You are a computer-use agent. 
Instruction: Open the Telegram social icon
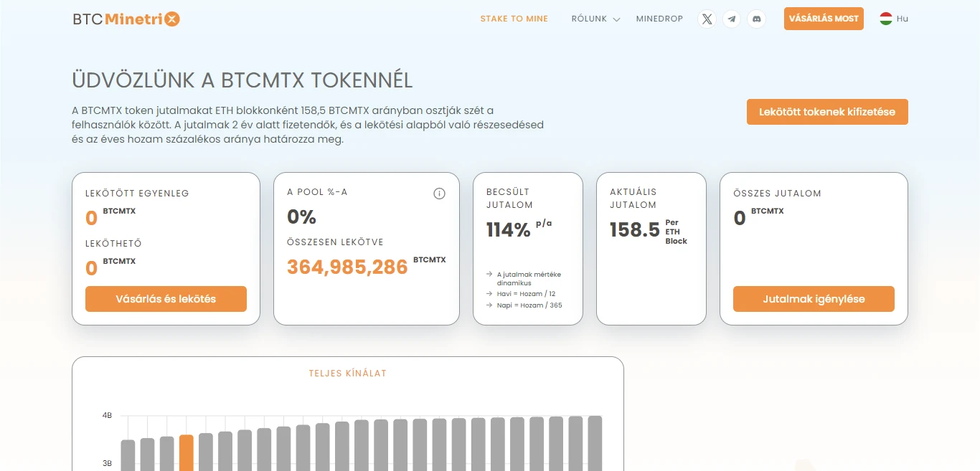[x=732, y=19]
